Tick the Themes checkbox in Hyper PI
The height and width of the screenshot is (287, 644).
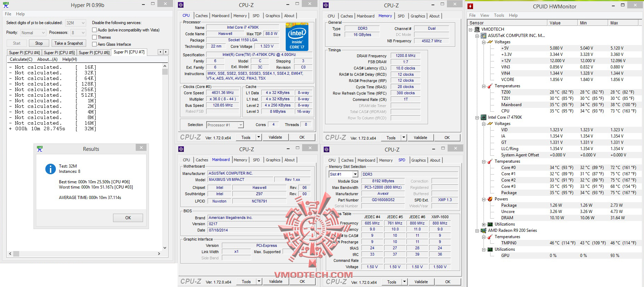tap(94, 37)
